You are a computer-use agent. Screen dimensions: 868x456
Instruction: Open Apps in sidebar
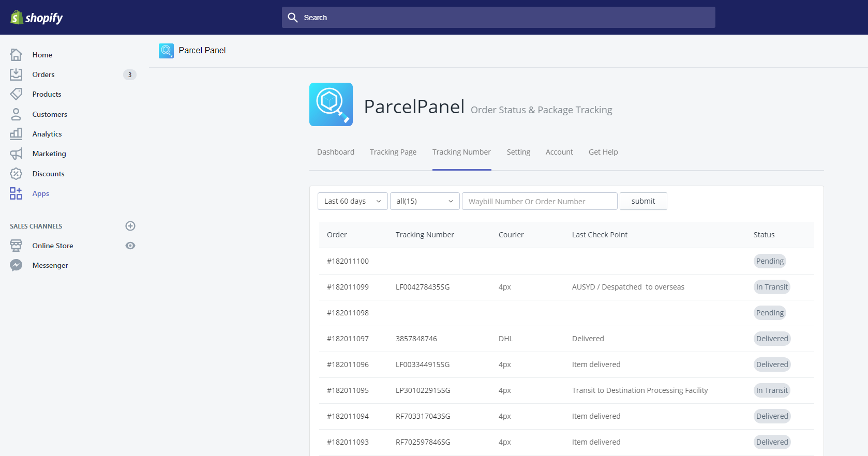tap(41, 193)
